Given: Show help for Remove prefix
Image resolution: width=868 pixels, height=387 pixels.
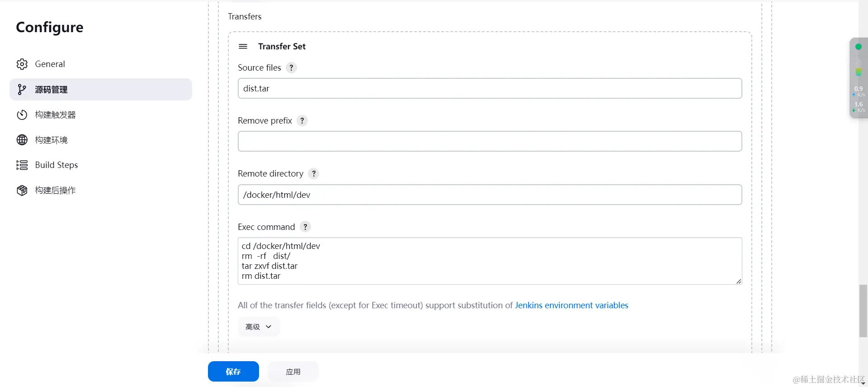Looking at the screenshot, I should [x=302, y=121].
